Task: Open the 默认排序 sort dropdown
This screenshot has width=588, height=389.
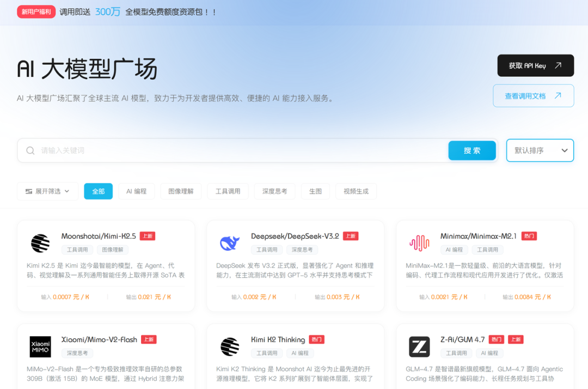Action: (x=540, y=150)
